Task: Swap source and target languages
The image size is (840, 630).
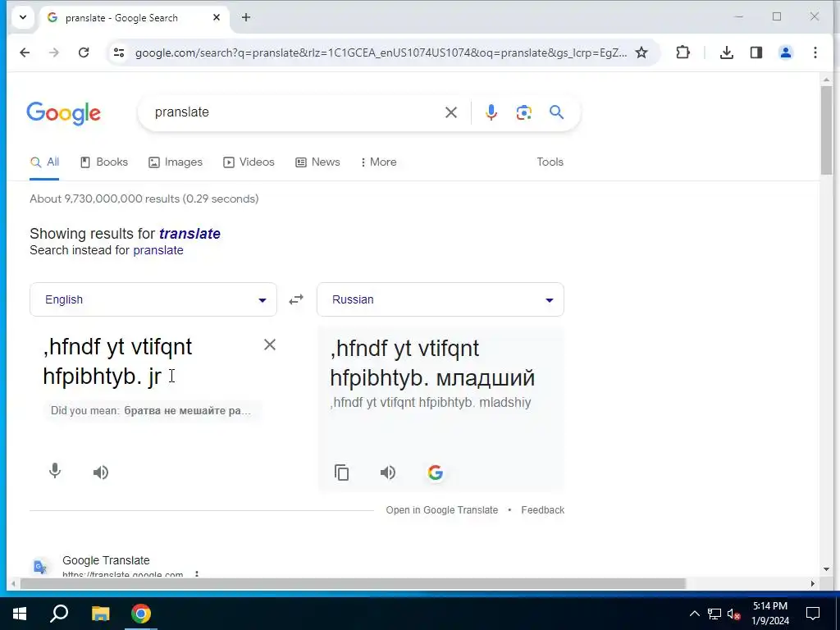Action: 296,299
